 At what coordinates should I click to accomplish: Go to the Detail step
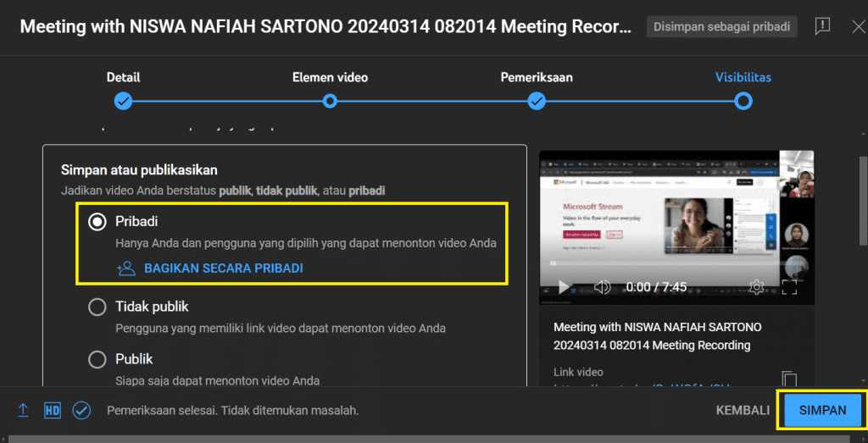(x=124, y=101)
